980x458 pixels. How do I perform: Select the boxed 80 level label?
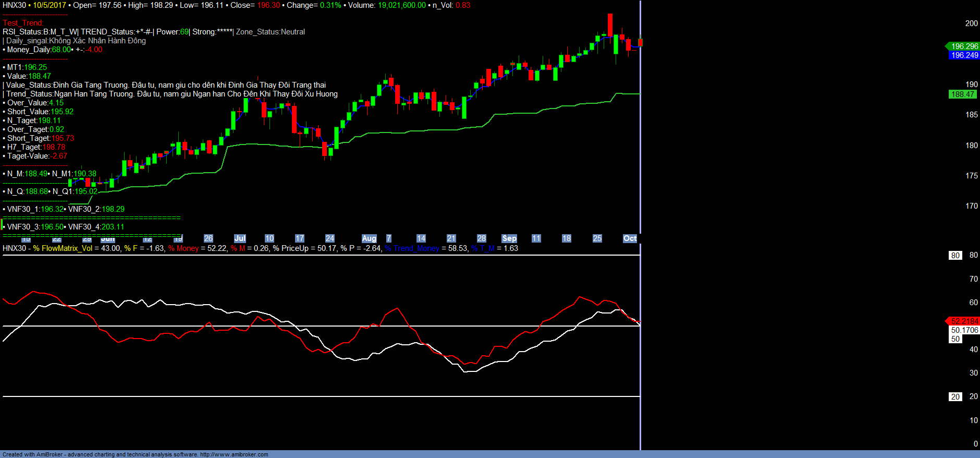pyautogui.click(x=955, y=256)
